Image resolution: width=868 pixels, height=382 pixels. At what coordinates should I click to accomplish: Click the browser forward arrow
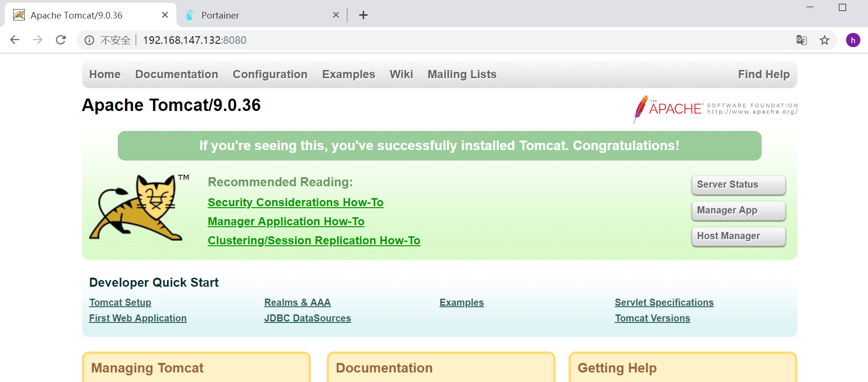38,40
